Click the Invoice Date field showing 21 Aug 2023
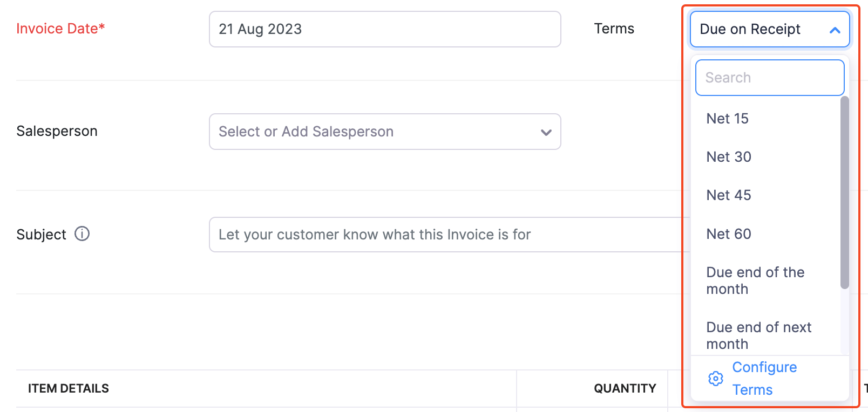868x412 pixels. 385,29
